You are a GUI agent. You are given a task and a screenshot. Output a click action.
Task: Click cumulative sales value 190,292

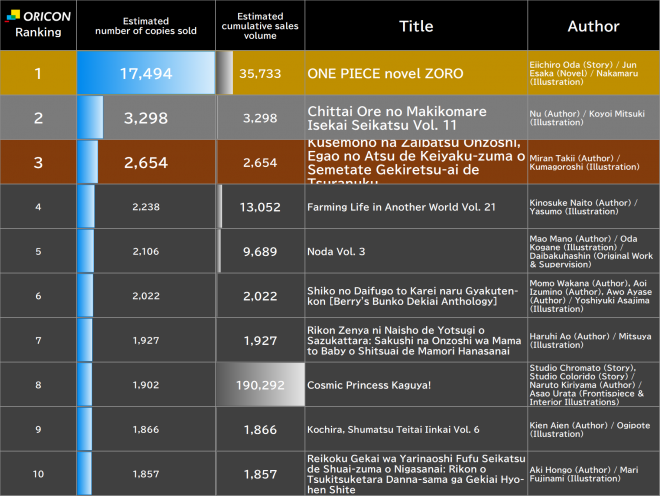260,385
